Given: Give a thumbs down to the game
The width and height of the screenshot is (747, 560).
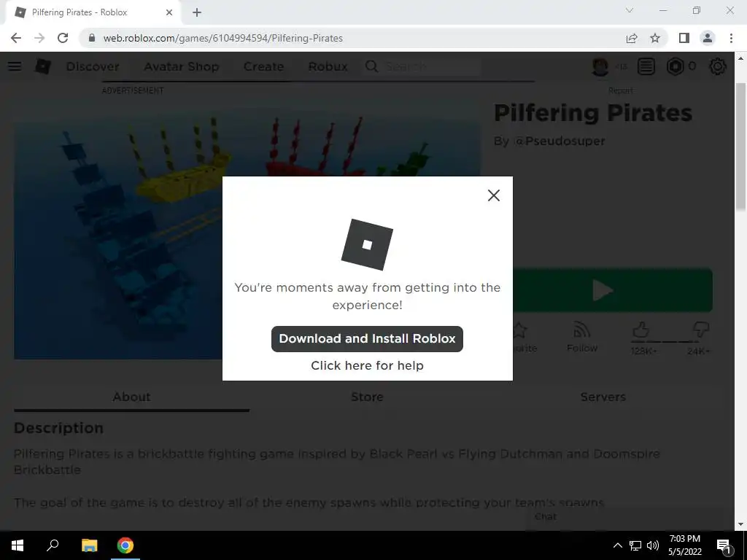Looking at the screenshot, I should pyautogui.click(x=700, y=330).
